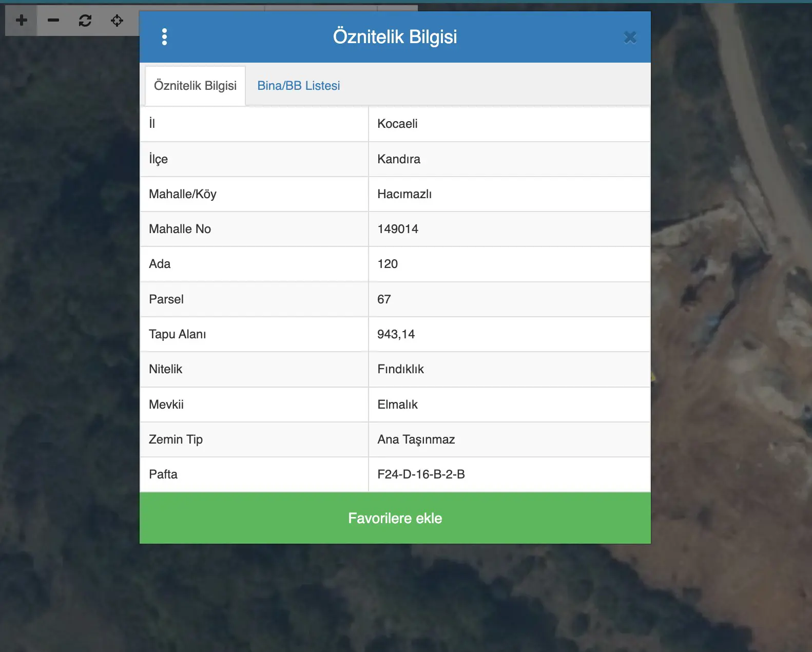Click the Hacımazlı neighborhood value
Image resolution: width=812 pixels, height=652 pixels.
point(509,194)
